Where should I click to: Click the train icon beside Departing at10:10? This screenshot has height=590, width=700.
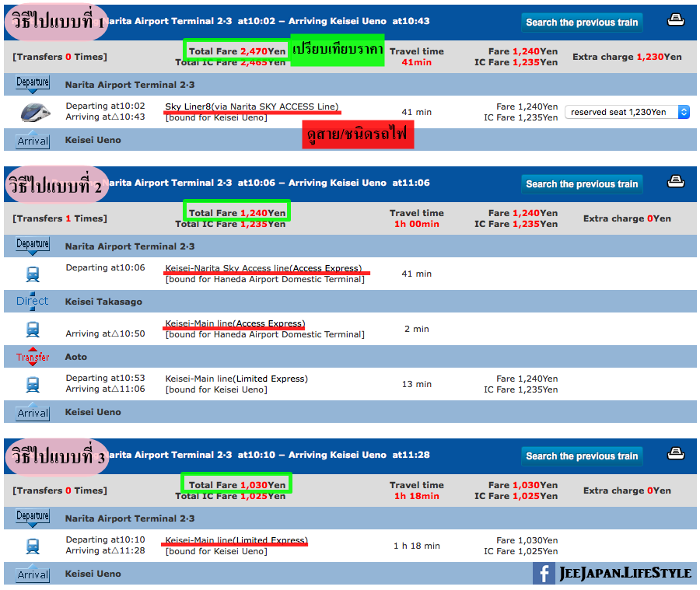pos(33,546)
